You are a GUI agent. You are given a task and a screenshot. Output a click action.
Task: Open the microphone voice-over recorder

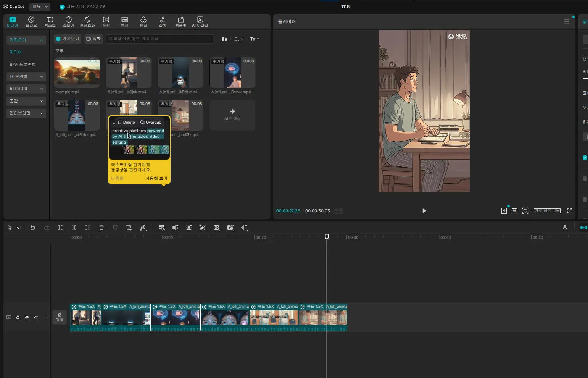click(565, 228)
